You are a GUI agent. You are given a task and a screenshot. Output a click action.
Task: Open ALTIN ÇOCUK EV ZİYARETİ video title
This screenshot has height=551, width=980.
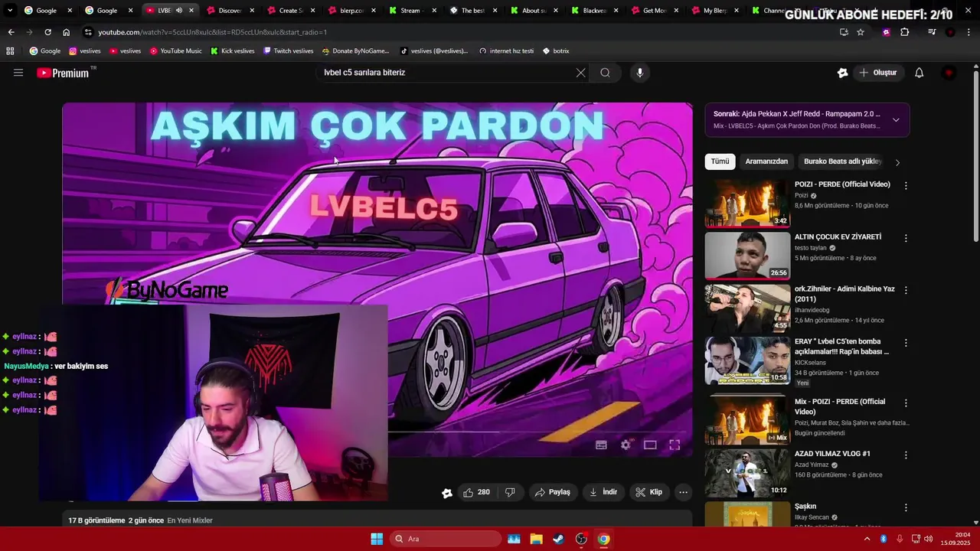[x=838, y=237]
